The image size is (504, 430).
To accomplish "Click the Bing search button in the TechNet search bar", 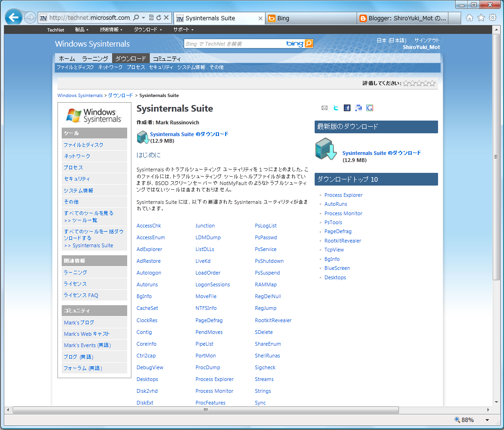I will (x=308, y=43).
